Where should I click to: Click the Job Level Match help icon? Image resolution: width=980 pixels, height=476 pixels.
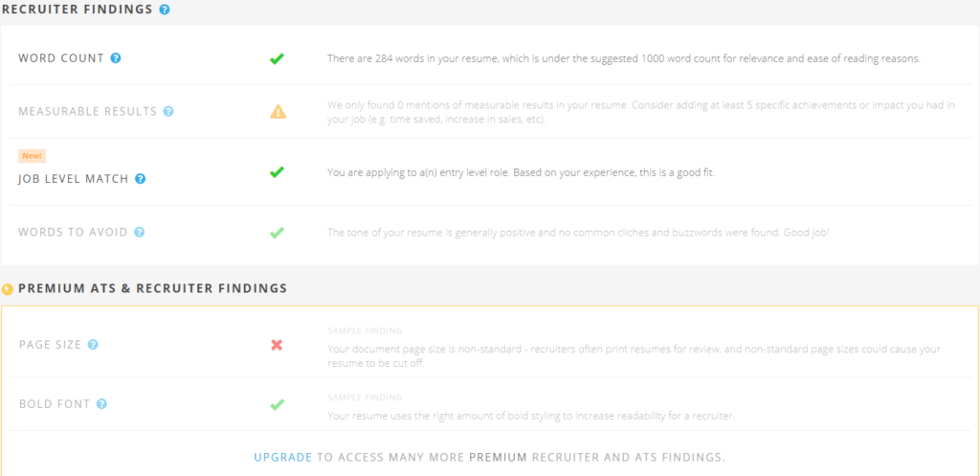(x=140, y=179)
